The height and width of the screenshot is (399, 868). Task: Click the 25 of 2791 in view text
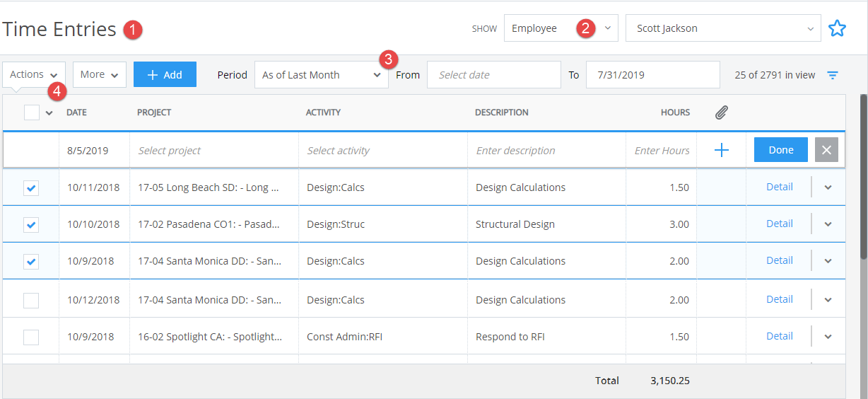pos(775,75)
